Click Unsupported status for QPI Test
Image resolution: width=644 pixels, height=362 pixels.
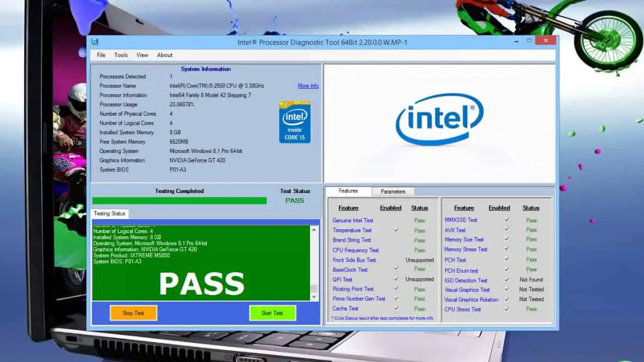420,279
